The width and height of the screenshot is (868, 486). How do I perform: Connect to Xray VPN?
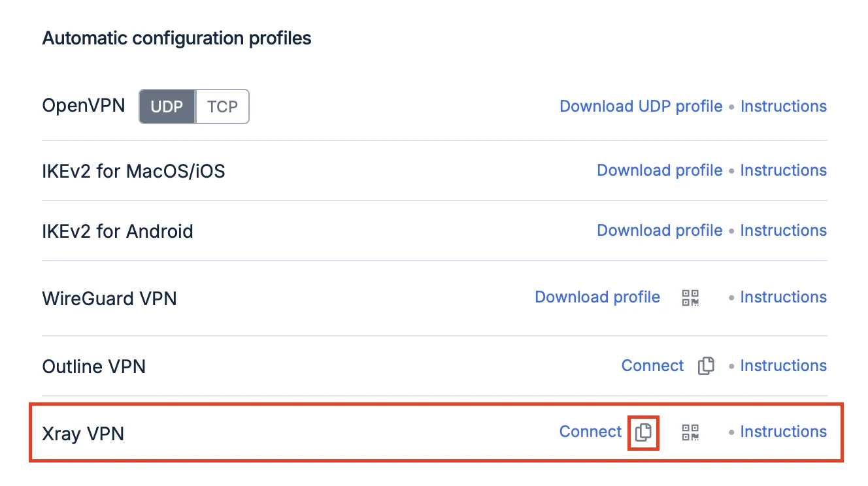click(591, 432)
